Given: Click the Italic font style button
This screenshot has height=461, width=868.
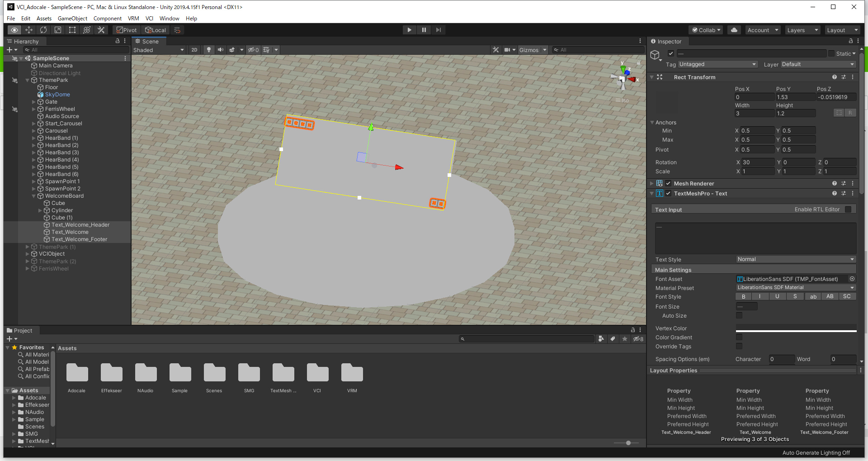Looking at the screenshot, I should (760, 297).
